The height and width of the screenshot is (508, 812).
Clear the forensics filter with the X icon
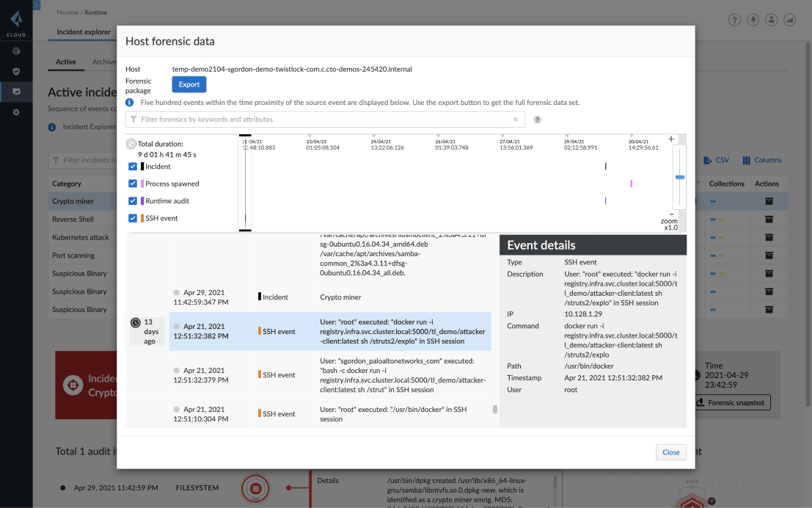[516, 119]
